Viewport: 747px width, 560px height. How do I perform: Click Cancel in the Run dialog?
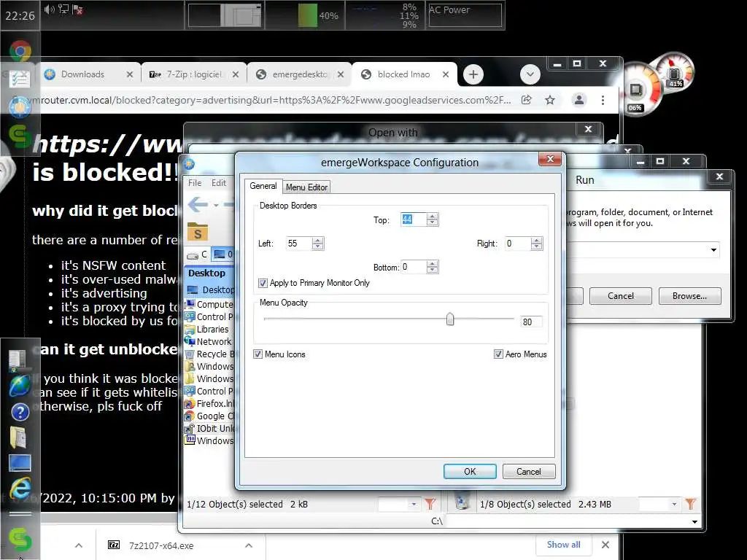[620, 296]
